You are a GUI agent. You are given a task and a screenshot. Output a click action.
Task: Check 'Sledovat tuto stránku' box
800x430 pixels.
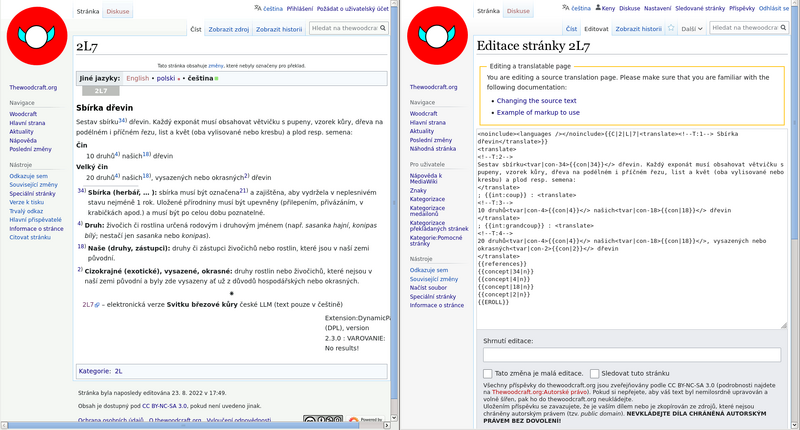[x=594, y=373]
